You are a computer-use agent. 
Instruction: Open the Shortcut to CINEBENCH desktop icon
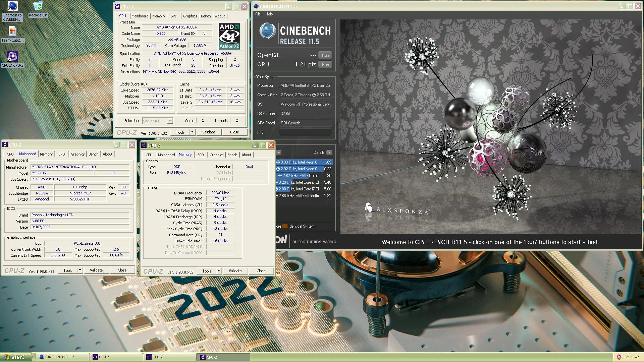coord(12,11)
